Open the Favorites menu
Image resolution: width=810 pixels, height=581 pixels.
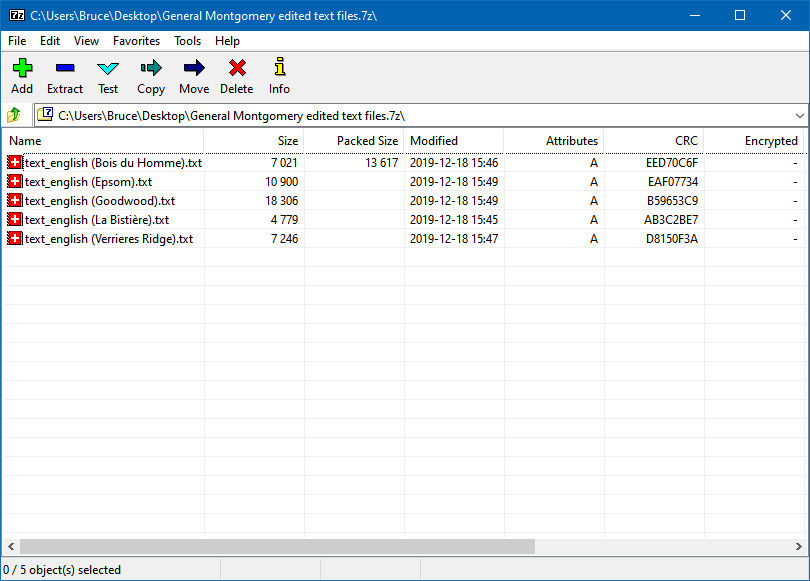click(x=136, y=41)
